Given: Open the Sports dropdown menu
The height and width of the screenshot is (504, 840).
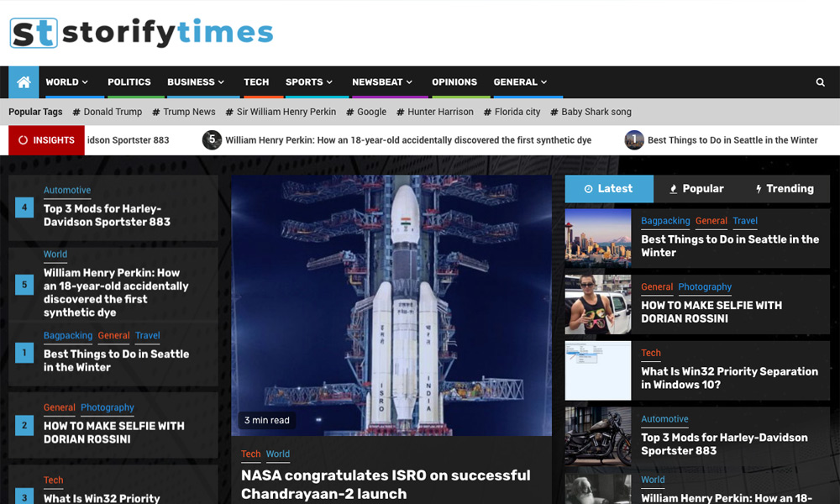Looking at the screenshot, I should [x=309, y=82].
